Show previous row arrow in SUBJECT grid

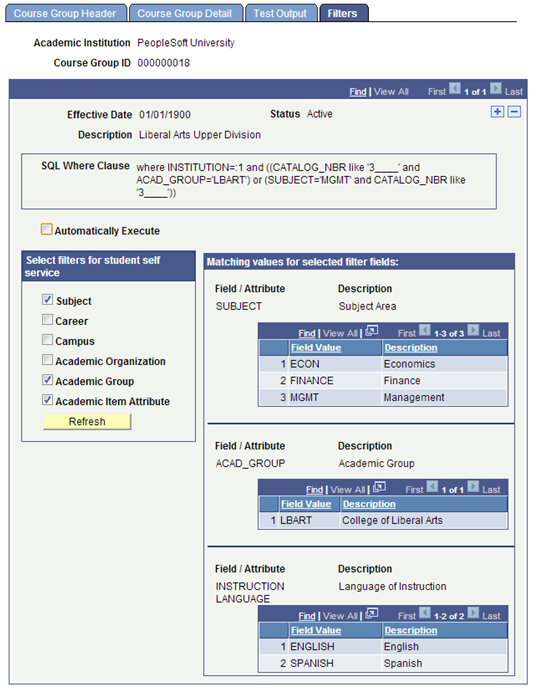tap(425, 330)
